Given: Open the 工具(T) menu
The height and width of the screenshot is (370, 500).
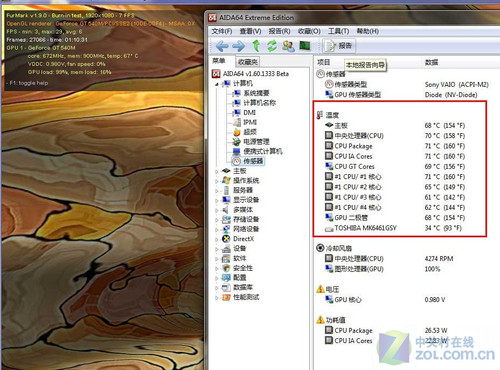Looking at the screenshot, I should click(x=338, y=31).
